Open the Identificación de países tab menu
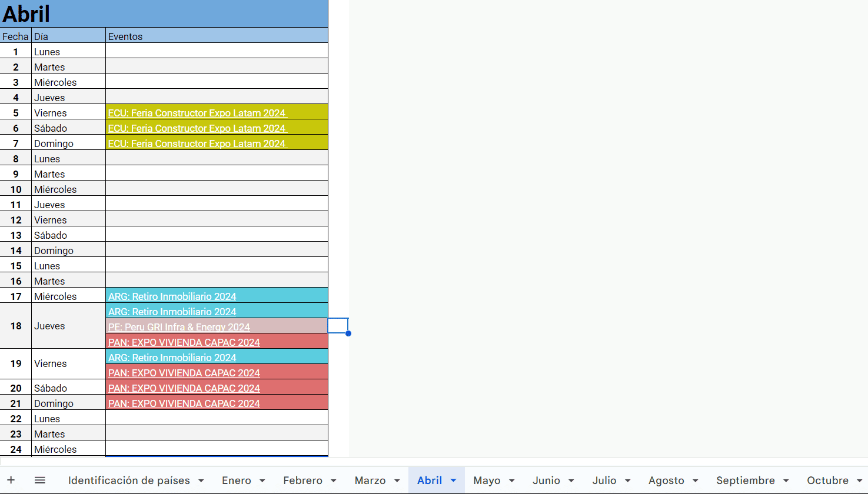Viewport: 868px width, 494px height. [x=202, y=480]
